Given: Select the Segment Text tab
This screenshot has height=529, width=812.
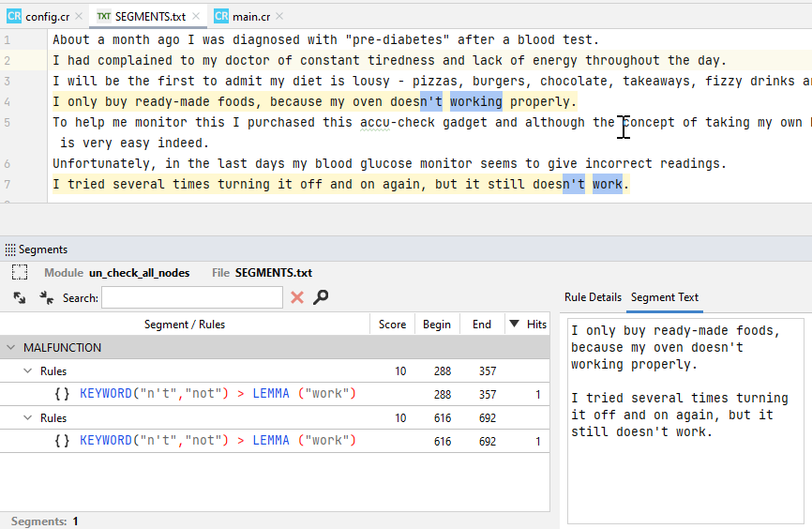Looking at the screenshot, I should tap(664, 297).
